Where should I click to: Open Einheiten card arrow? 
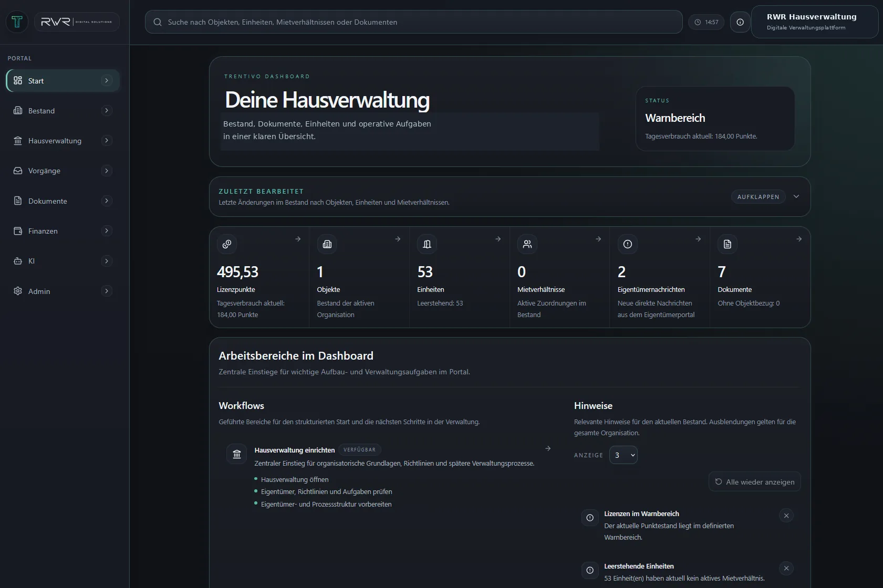(498, 239)
